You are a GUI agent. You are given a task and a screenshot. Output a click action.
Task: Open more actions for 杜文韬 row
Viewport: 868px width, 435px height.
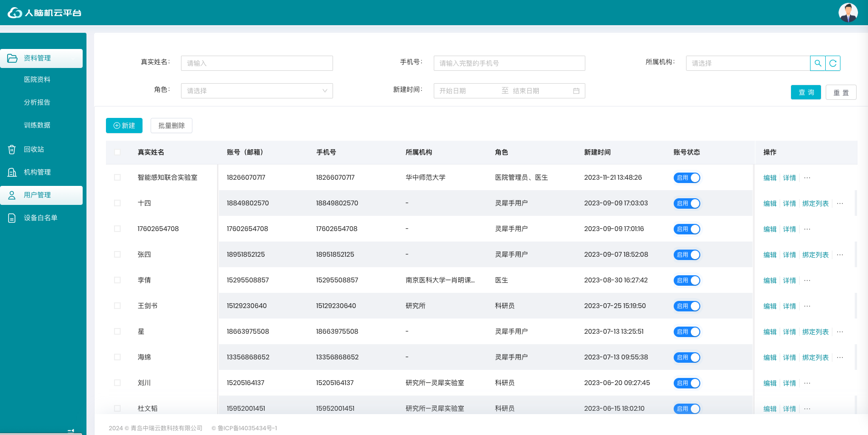click(807, 409)
